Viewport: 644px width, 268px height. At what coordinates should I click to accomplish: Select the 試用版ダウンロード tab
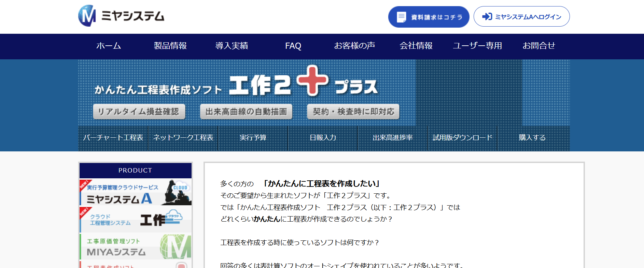tap(462, 138)
